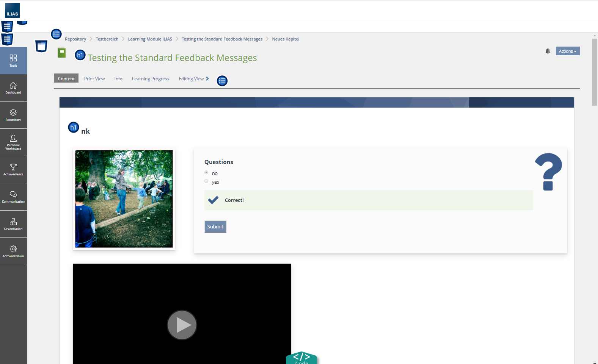Open the Tools sidebar entry
This screenshot has width=598, height=364.
point(13,61)
